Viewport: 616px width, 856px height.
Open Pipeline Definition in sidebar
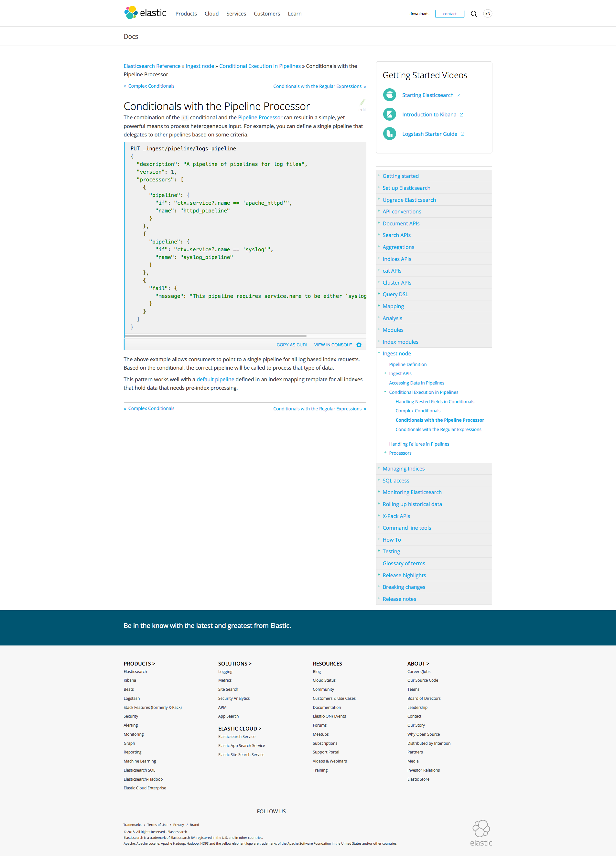pyautogui.click(x=408, y=364)
